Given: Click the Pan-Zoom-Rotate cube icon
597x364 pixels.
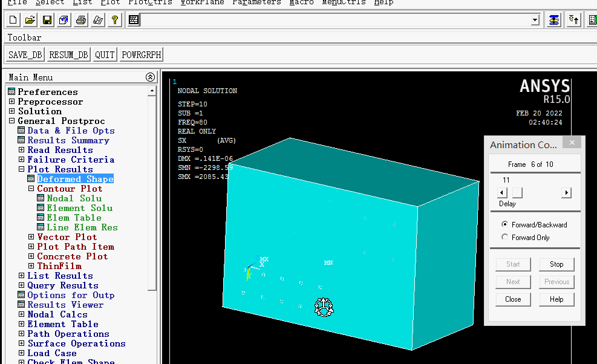Looking at the screenshot, I should [x=64, y=21].
